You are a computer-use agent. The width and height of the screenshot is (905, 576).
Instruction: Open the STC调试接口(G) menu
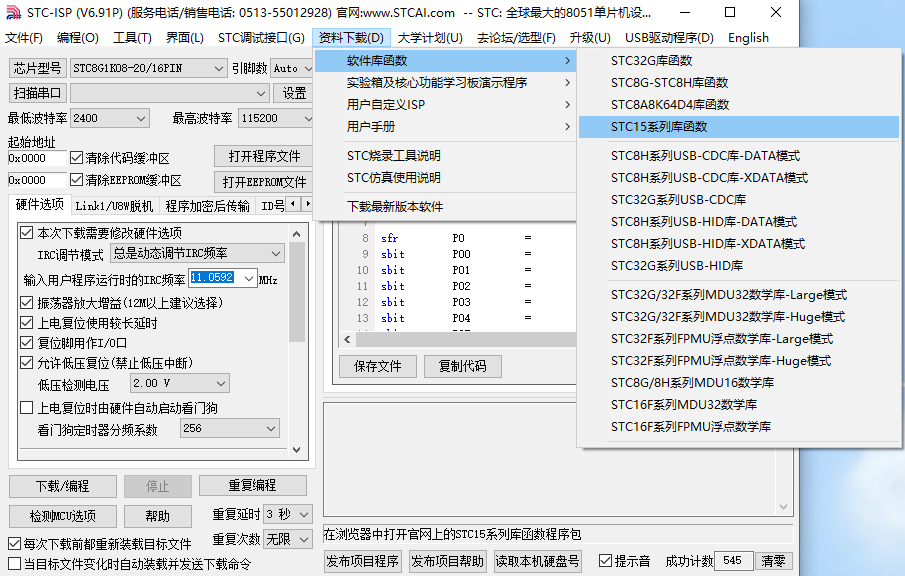(x=261, y=38)
